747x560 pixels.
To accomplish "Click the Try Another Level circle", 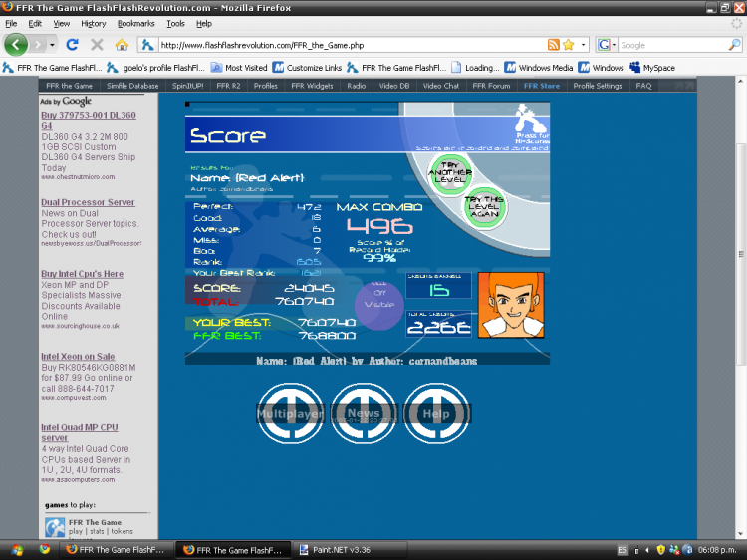I will tap(450, 173).
